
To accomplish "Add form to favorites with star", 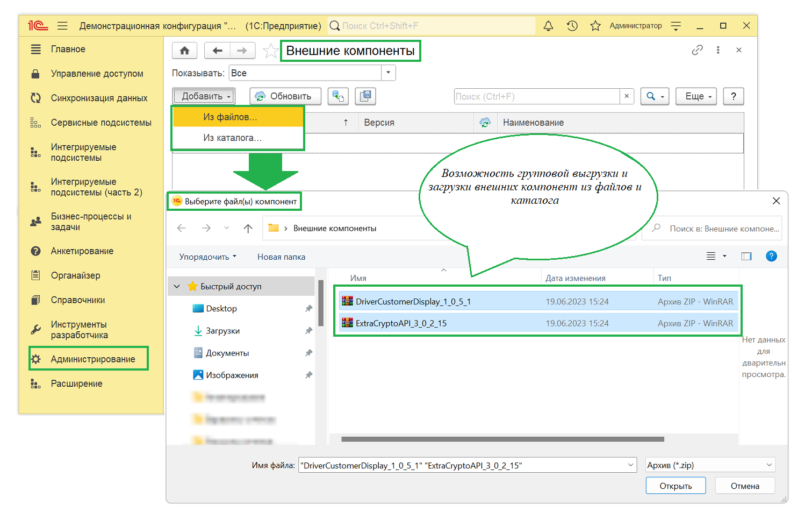I will pyautogui.click(x=271, y=51).
